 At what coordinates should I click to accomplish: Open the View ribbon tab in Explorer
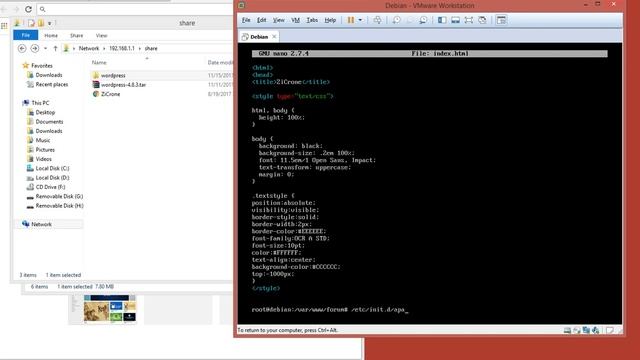point(101,36)
